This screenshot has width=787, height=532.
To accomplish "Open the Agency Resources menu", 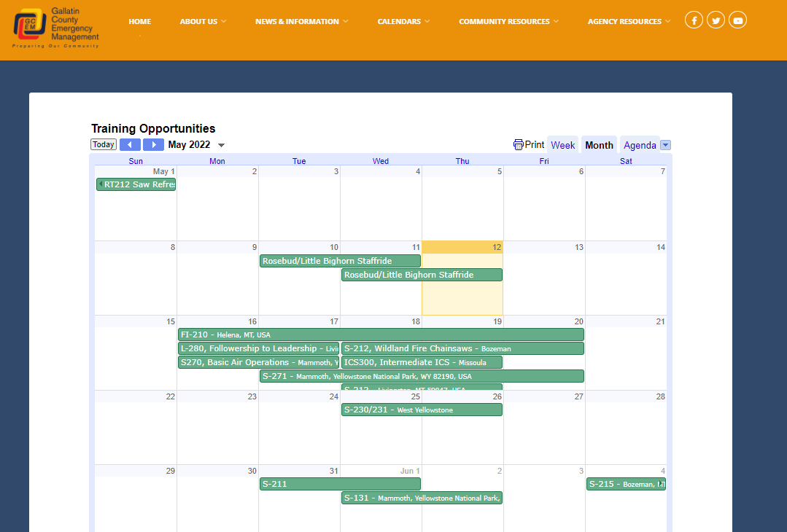I will click(x=629, y=21).
